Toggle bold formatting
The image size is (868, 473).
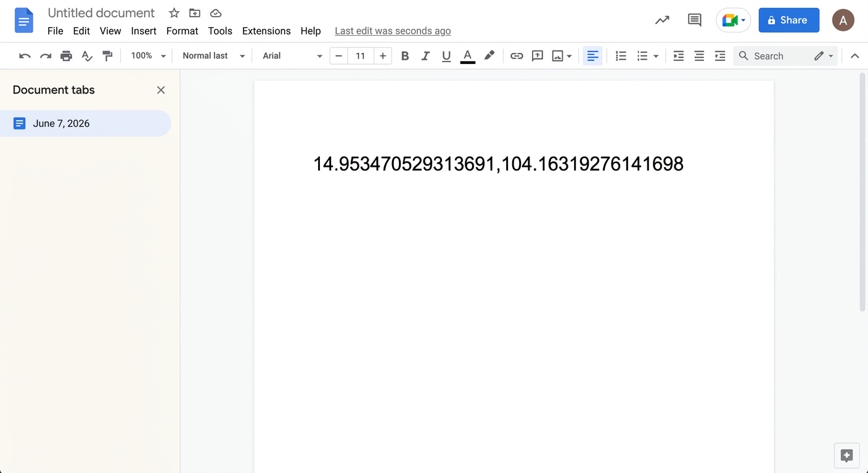tap(405, 56)
